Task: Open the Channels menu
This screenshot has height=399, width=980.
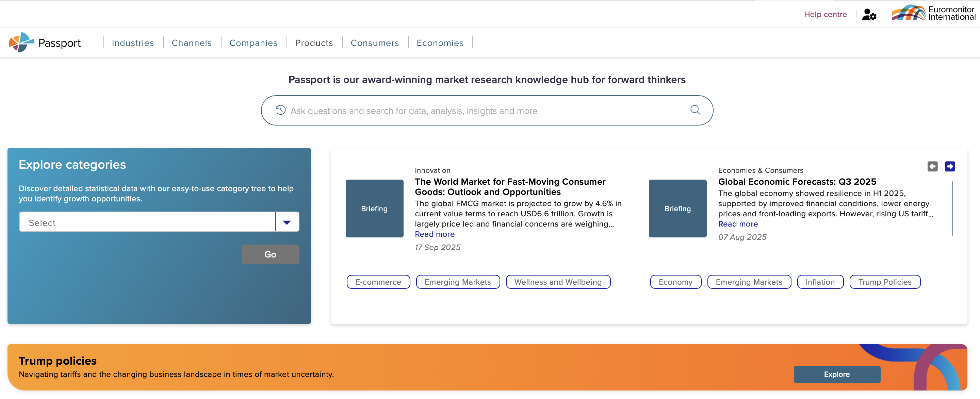Action: click(x=191, y=43)
